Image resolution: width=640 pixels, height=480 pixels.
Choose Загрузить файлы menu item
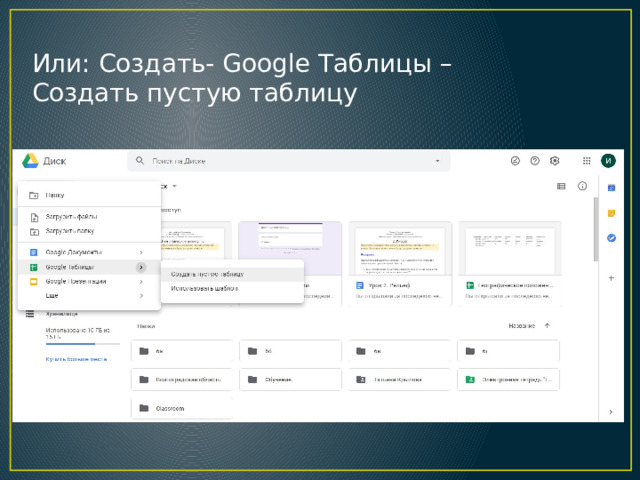89,217
